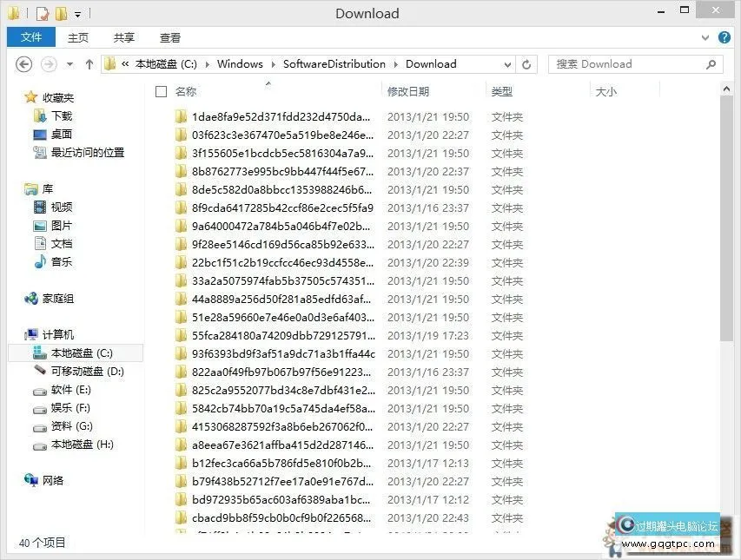Click the SoftwareDistribution breadcrumb link
The width and height of the screenshot is (741, 560).
point(334,63)
